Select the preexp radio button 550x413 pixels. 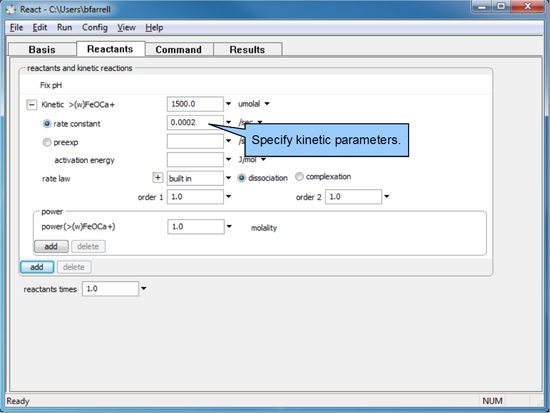(x=47, y=142)
